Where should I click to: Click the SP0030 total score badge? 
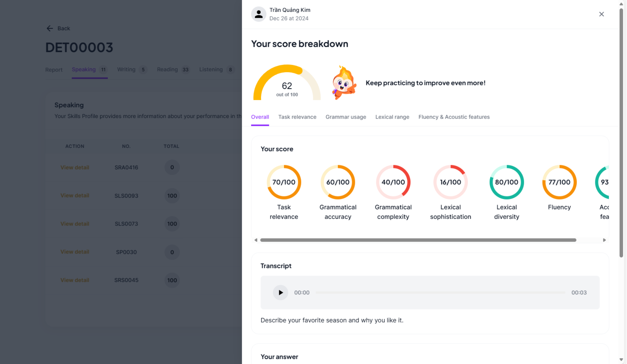click(x=172, y=252)
